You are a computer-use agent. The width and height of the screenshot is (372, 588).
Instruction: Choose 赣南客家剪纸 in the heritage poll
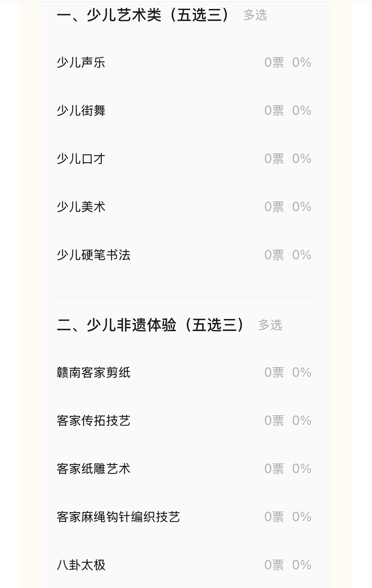pyautogui.click(x=186, y=373)
